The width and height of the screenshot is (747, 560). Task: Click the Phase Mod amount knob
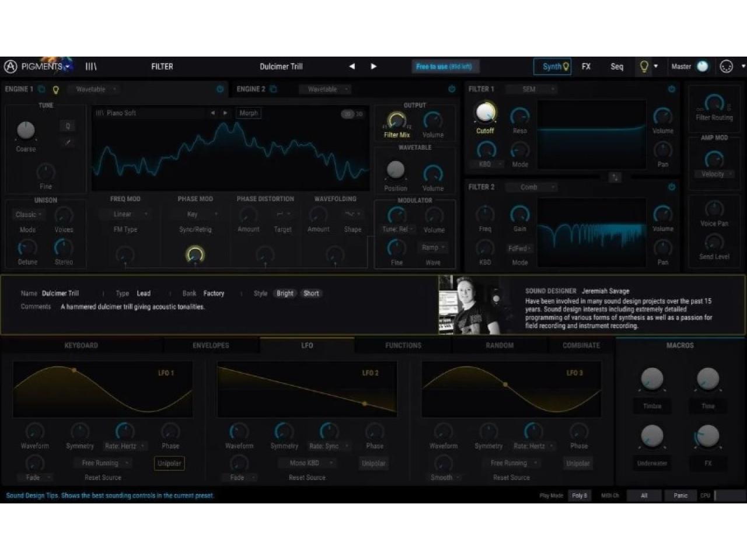[195, 254]
